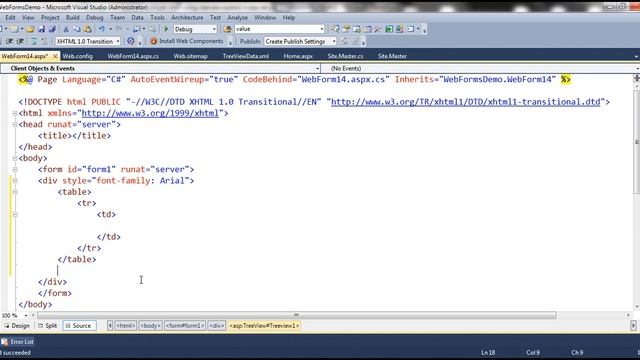This screenshot has width=640, height=360.
Task: Switch to Source view
Action: (x=79, y=326)
